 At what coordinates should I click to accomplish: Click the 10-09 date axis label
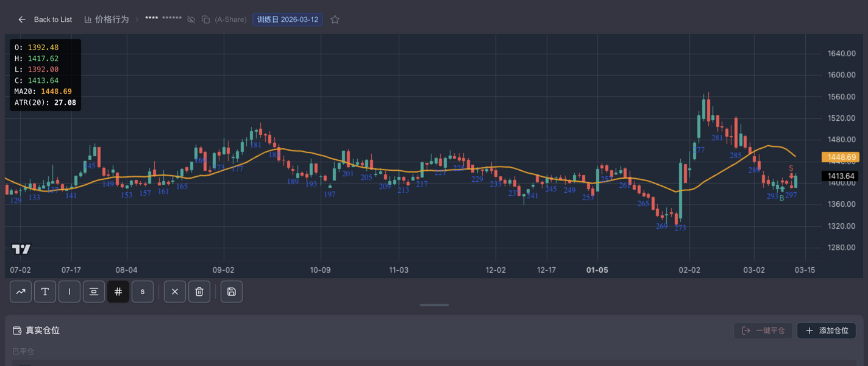coord(320,270)
